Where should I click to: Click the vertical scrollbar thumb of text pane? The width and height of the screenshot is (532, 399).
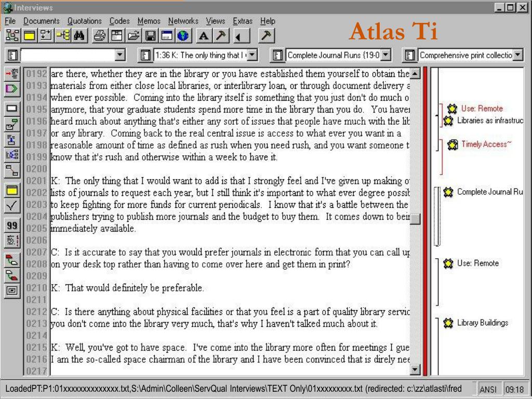point(415,219)
